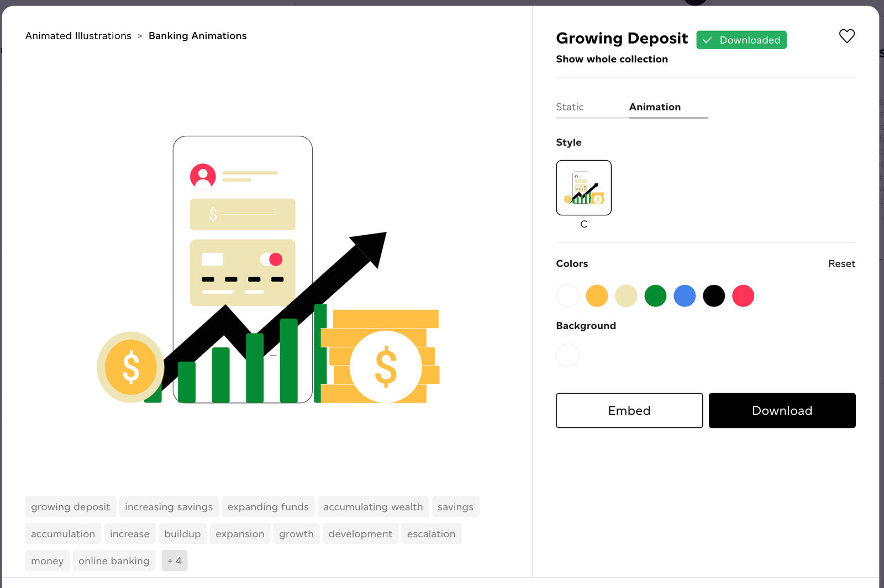Select the Style C thumbnail

click(583, 188)
